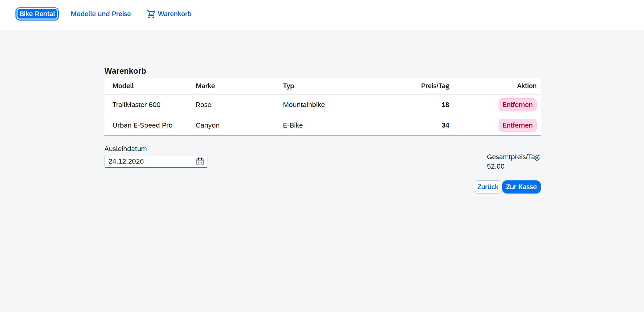Viewport: 644px width, 312px height.
Task: Click the Gesamtpreis/Tag total value 52.00
Action: tap(496, 167)
